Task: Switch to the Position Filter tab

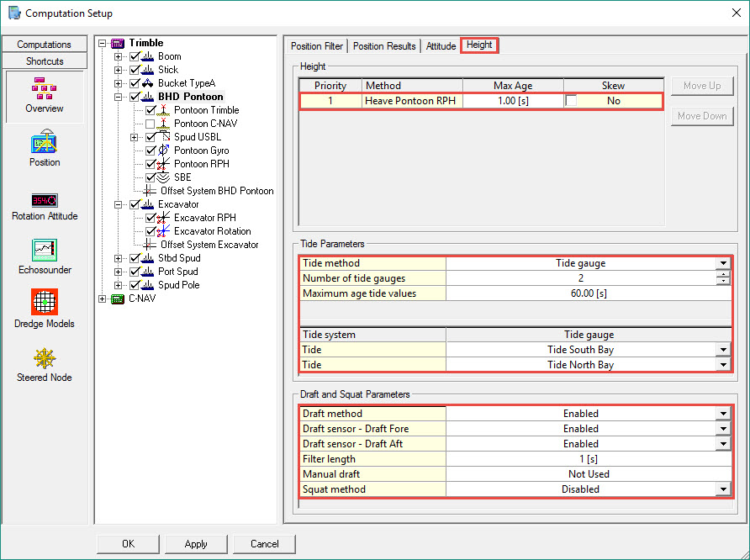Action: click(318, 46)
